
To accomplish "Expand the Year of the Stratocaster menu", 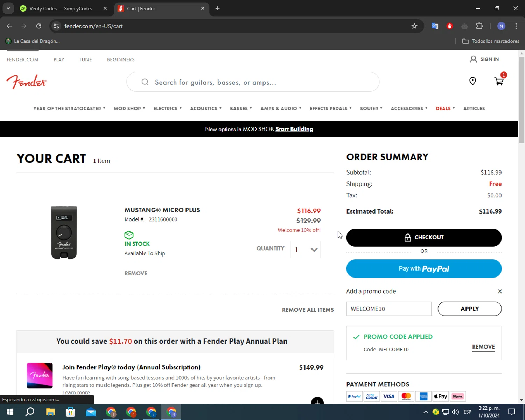I will [x=69, y=108].
